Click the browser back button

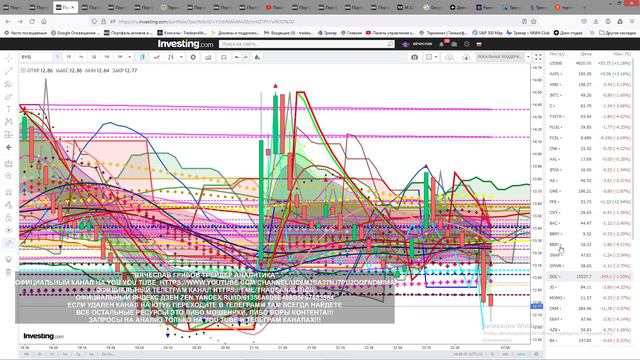9,21
